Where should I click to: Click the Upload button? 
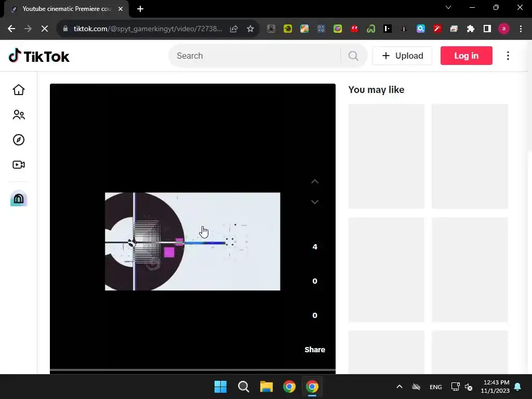[x=402, y=56]
